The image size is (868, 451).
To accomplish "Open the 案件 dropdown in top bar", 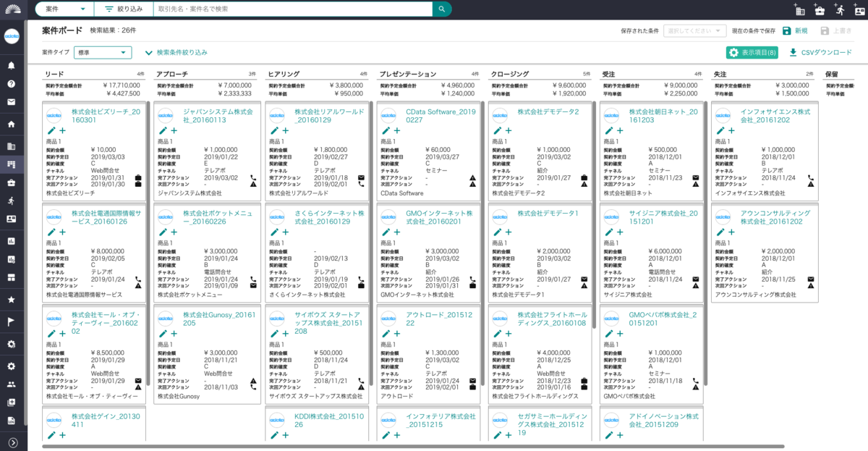I will pos(64,9).
